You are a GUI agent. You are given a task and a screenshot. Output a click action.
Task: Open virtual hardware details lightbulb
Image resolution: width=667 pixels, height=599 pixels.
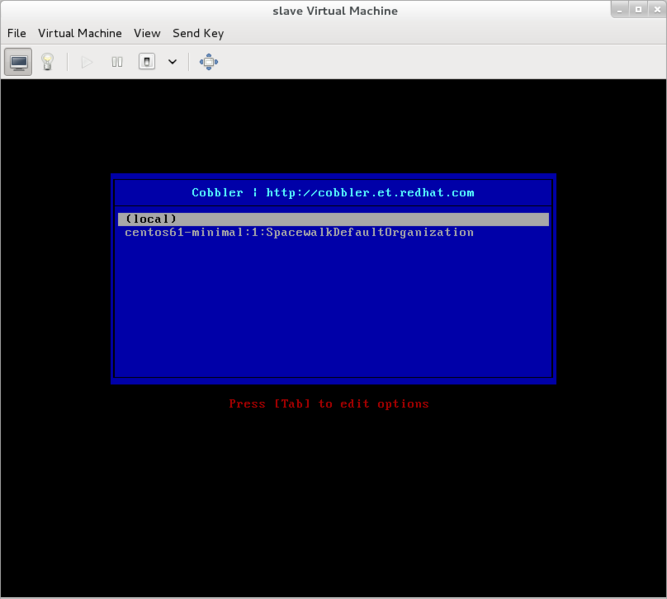click(47, 62)
